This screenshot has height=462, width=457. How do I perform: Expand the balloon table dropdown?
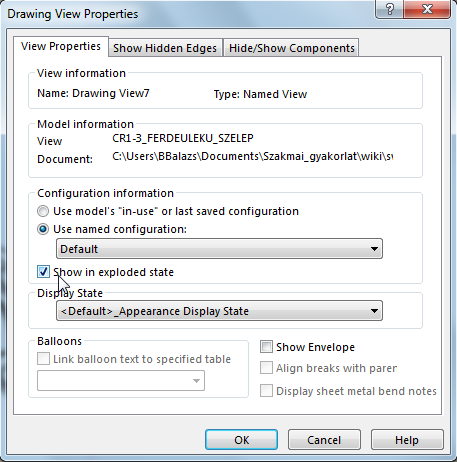point(121,380)
